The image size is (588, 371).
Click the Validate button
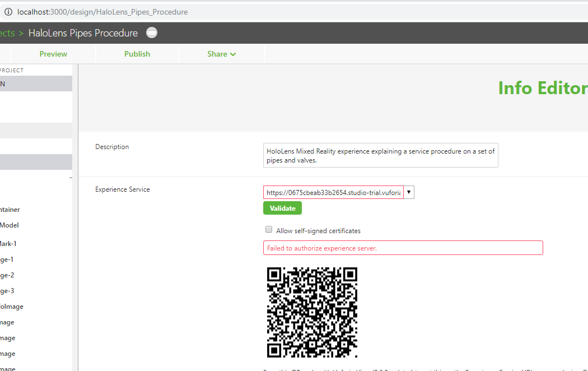(282, 208)
